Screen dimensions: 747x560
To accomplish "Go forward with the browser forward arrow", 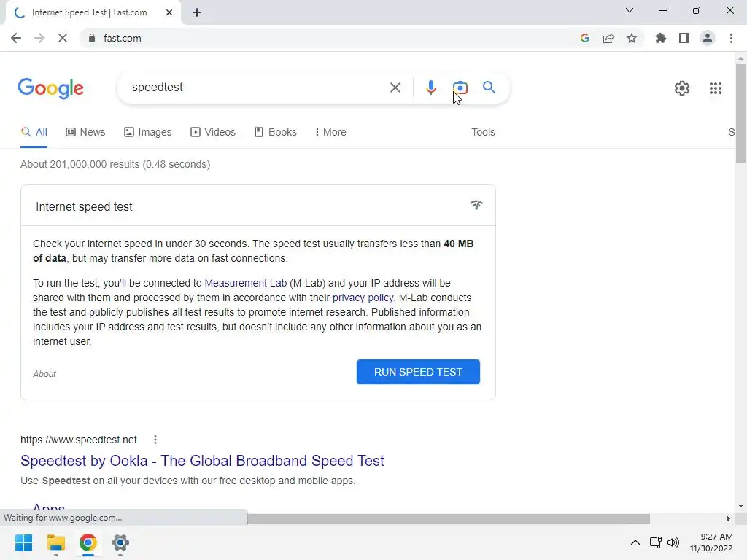I will [x=39, y=38].
